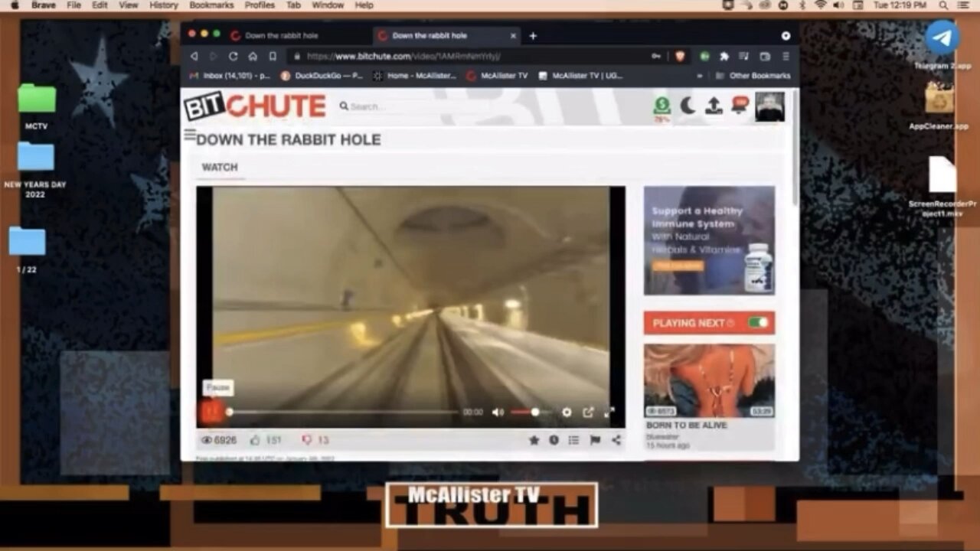980x551 pixels.
Task: Open the Profiles menu
Action: click(x=260, y=5)
